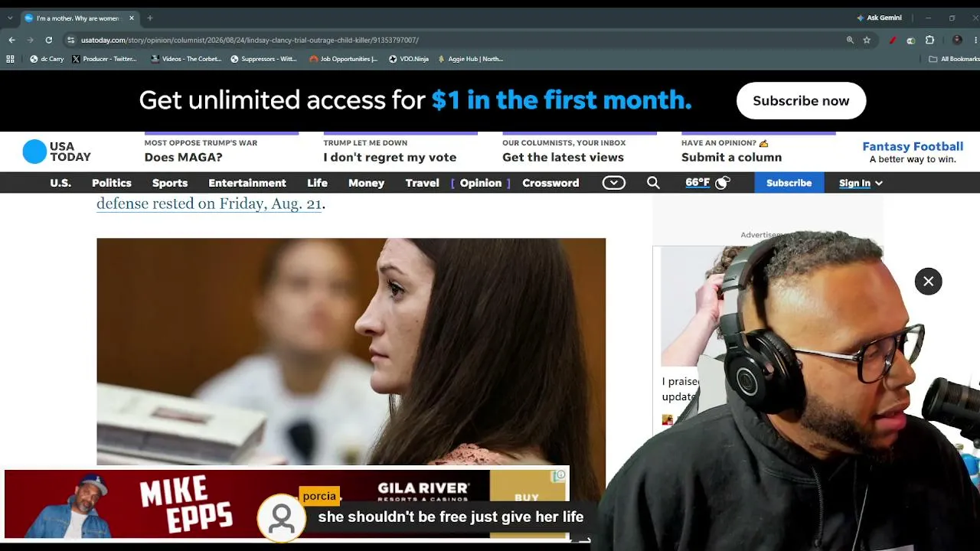Click the Subscribe now banner button
The image size is (980, 551).
[801, 101]
